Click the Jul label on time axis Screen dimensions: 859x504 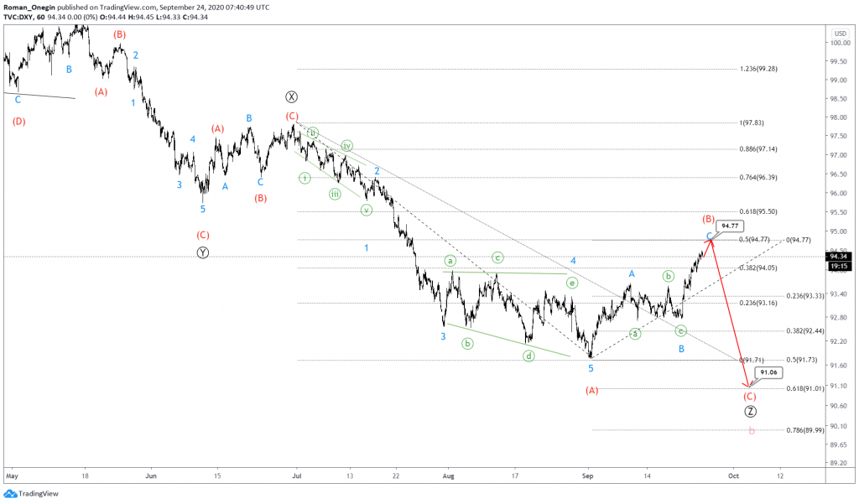[296, 476]
